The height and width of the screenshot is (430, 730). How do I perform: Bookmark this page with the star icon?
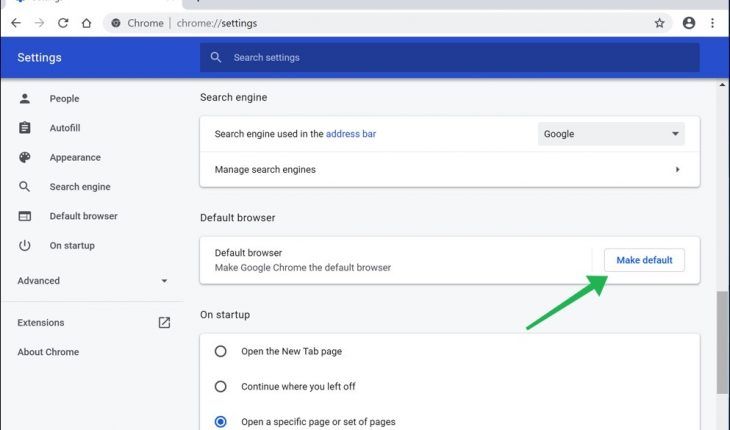pos(659,23)
